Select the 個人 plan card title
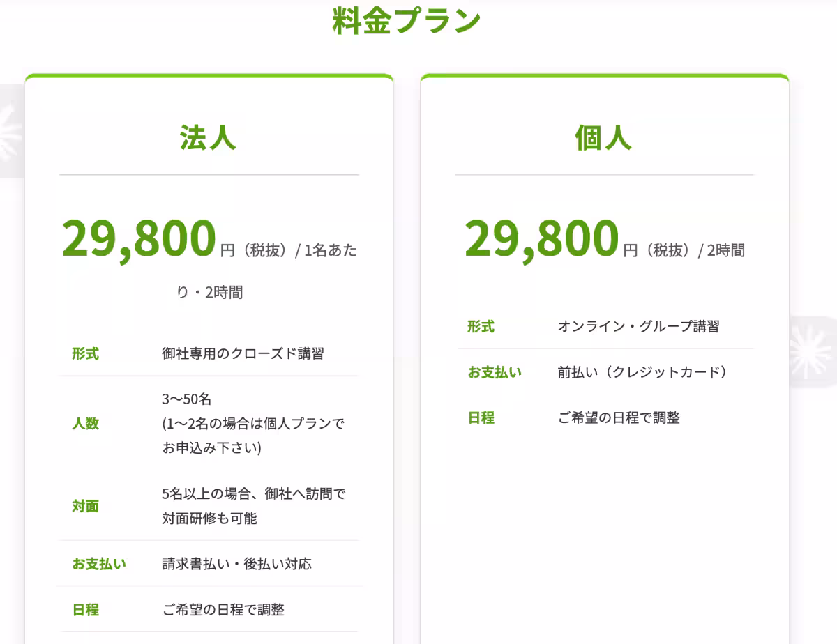Image resolution: width=837 pixels, height=644 pixels. click(x=603, y=138)
